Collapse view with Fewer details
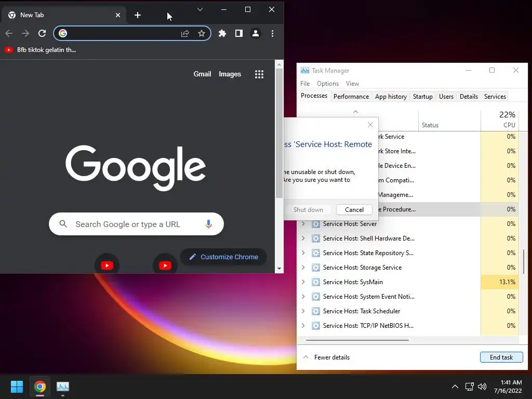 326,357
